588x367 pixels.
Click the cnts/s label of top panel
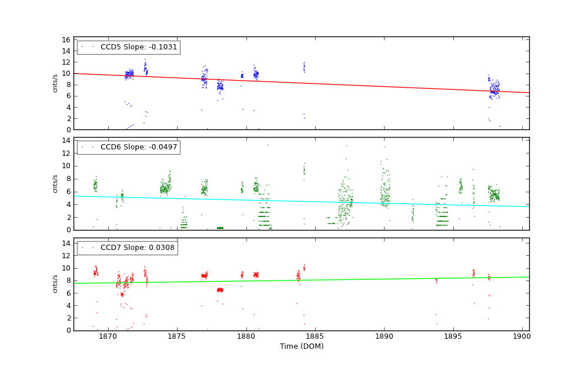(x=55, y=83)
